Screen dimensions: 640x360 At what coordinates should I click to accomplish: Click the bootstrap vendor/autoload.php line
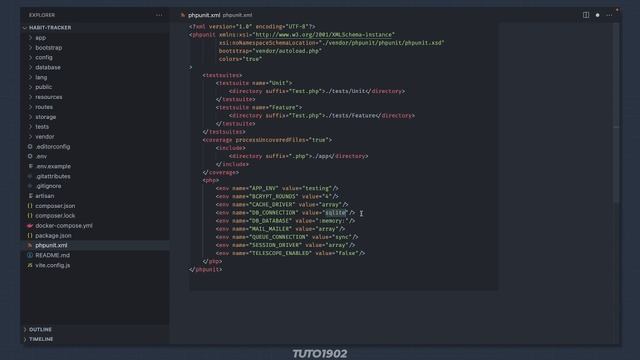pos(270,51)
